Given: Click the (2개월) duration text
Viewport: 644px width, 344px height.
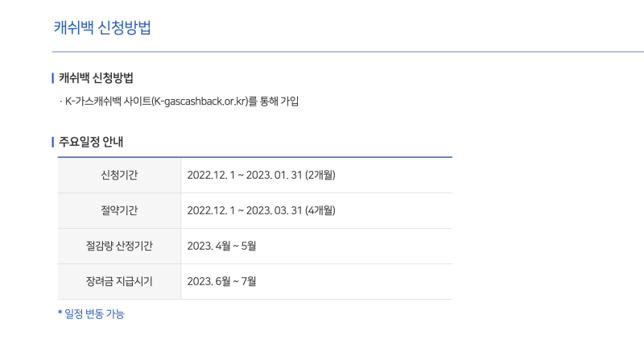Looking at the screenshot, I should point(320,175).
